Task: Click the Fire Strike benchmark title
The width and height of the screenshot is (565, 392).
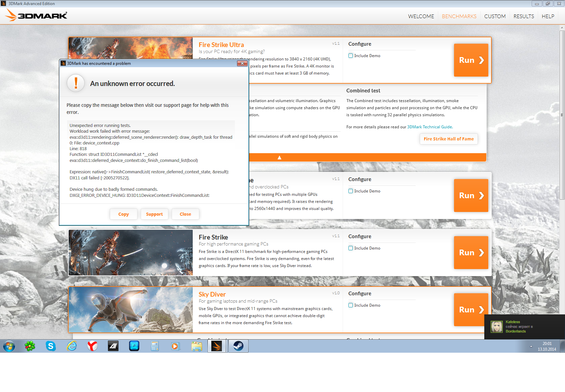Action: click(x=213, y=237)
